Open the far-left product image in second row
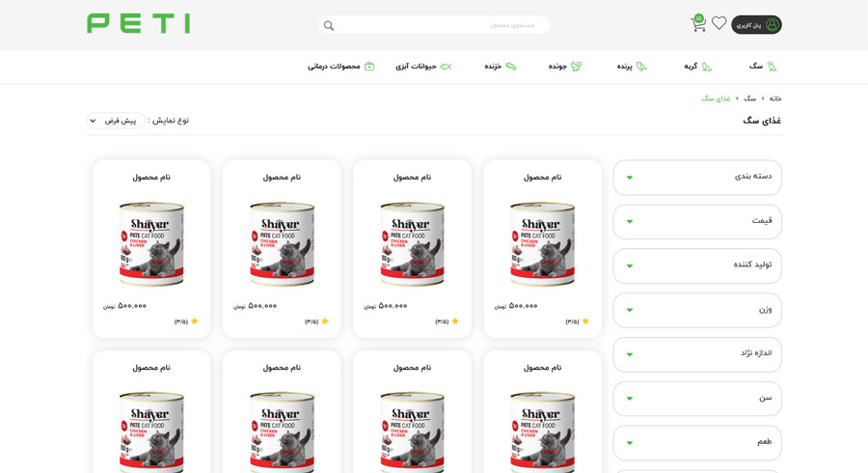868x473 pixels. 151,432
